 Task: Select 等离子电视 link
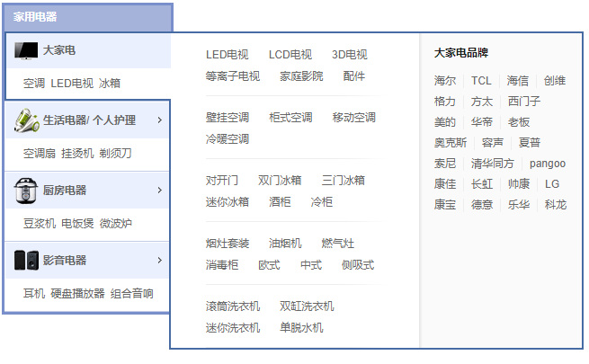click(x=233, y=76)
